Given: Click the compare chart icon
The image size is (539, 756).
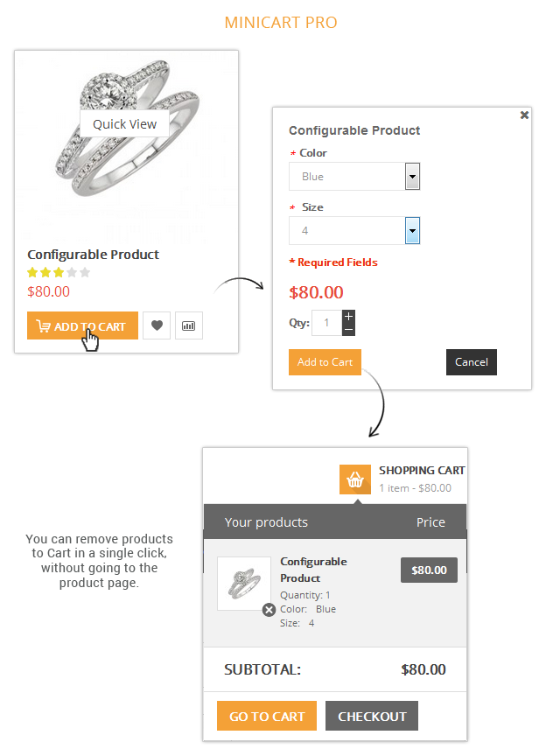Looking at the screenshot, I should pyautogui.click(x=188, y=325).
